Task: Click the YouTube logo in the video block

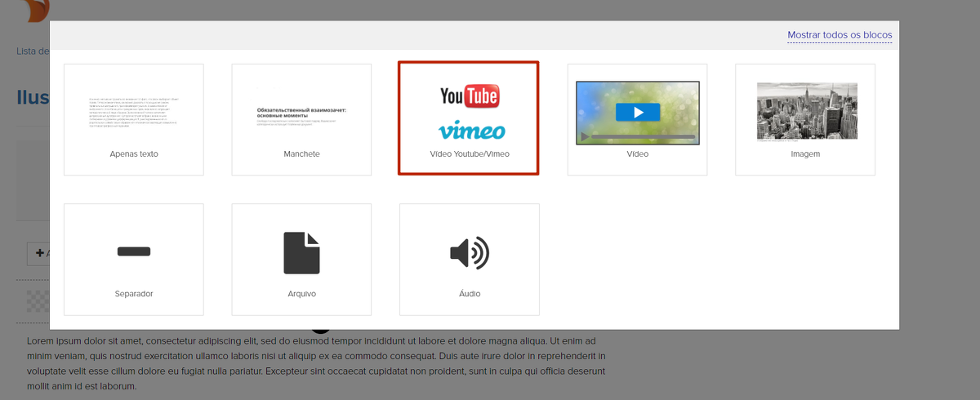Action: (x=469, y=96)
